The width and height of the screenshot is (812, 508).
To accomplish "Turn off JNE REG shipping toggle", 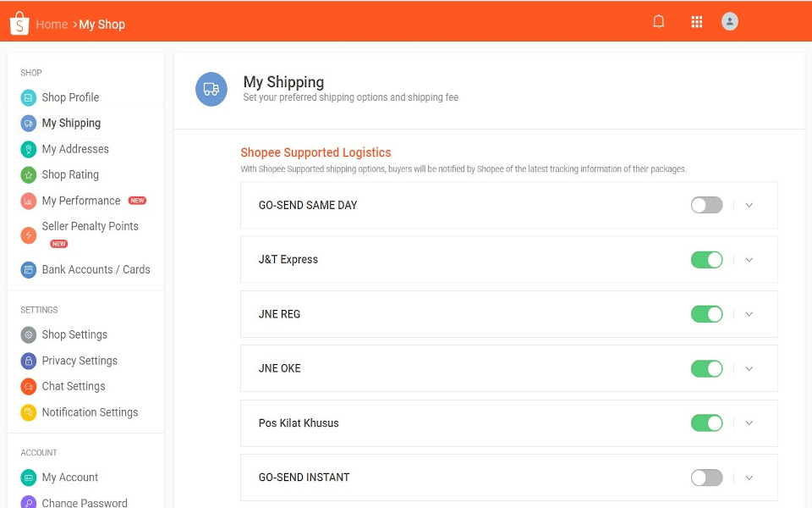I will [706, 314].
